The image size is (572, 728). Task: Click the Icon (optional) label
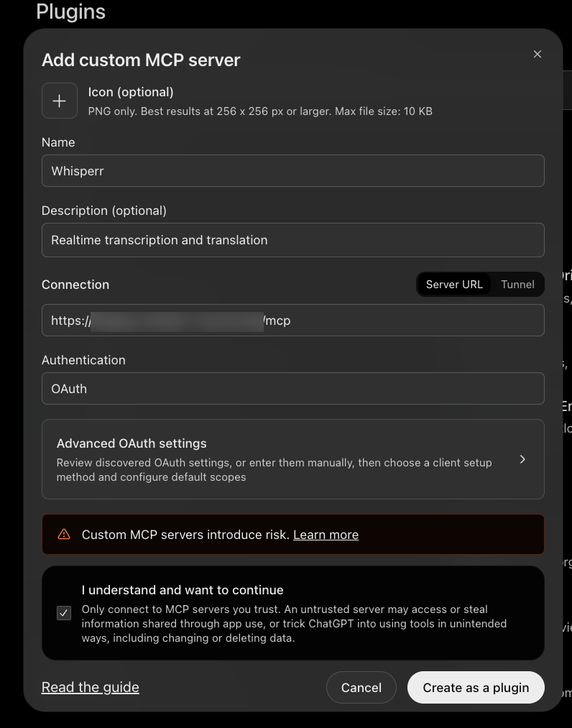coord(131,92)
